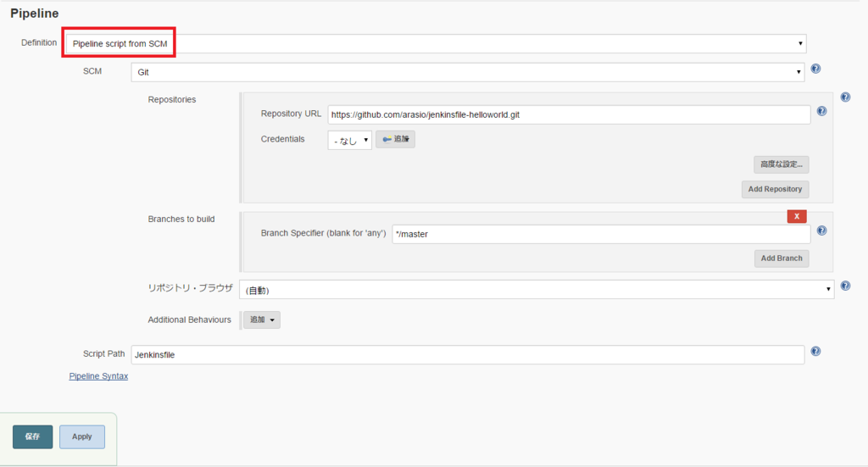Screen dimensions: 868x467
Task: Remove the branch with the red X button
Action: pos(797,216)
